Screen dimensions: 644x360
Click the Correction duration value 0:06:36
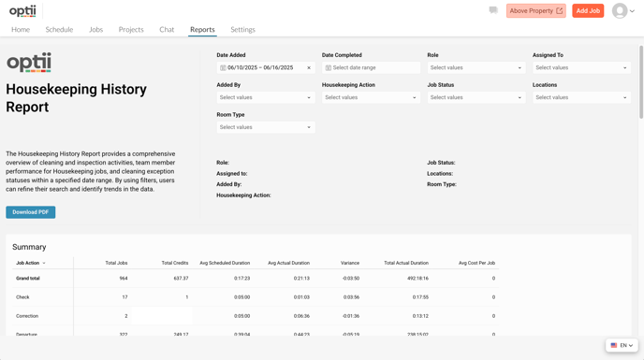[x=301, y=316]
